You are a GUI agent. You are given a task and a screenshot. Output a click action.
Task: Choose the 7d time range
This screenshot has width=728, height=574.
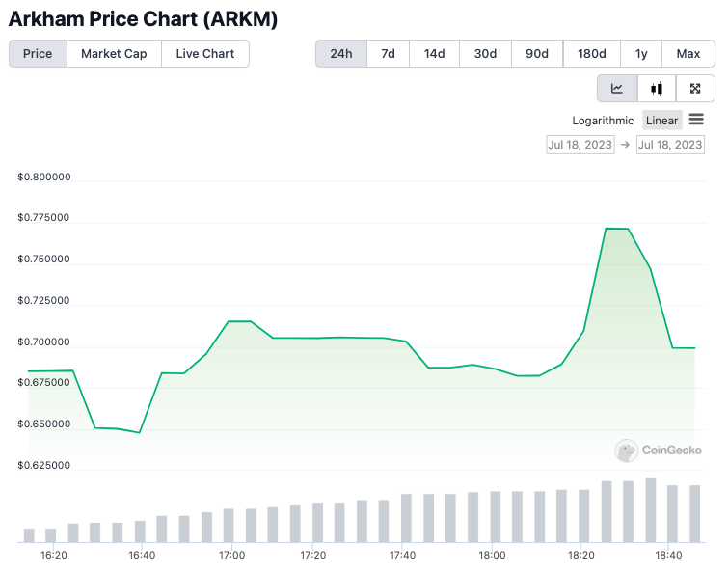[x=388, y=54]
